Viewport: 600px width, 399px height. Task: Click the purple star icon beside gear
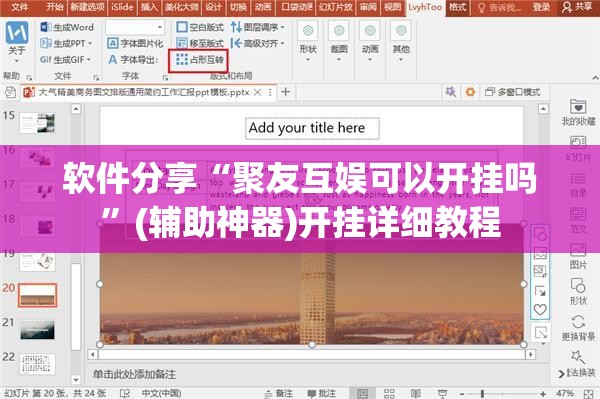450,92
